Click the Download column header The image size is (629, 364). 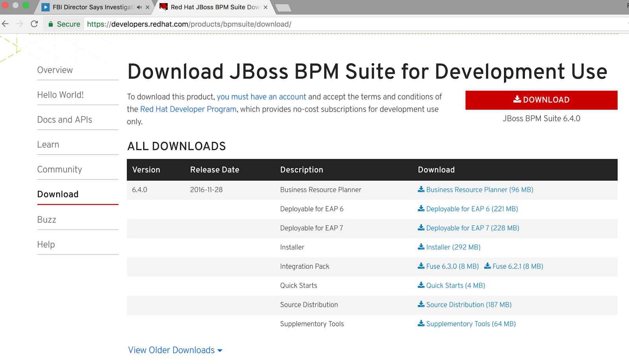point(436,170)
